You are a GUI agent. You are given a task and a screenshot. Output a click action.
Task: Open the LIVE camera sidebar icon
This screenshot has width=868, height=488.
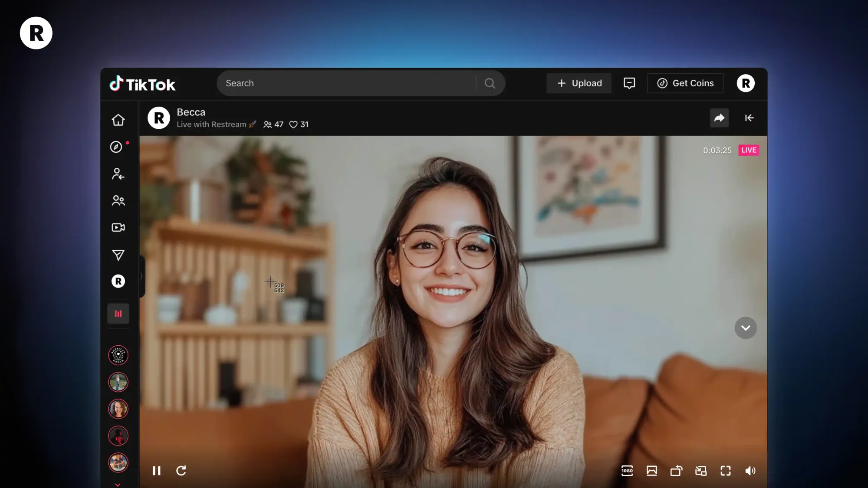(118, 227)
